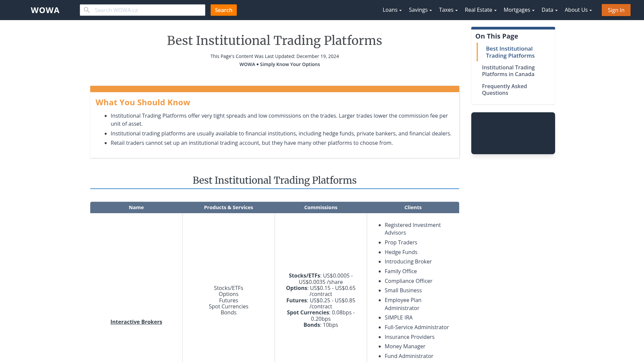Click the Commissions column header
This screenshot has width=644, height=362.
click(x=321, y=207)
